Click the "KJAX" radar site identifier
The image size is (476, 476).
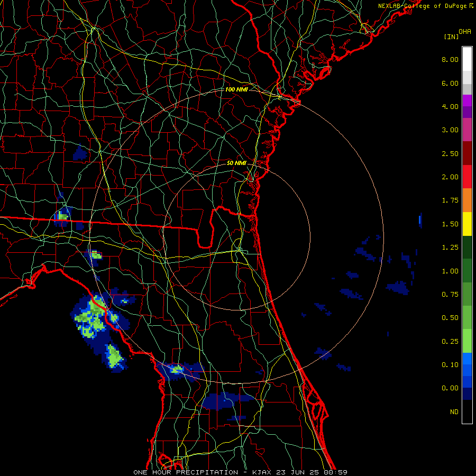click(x=262, y=472)
